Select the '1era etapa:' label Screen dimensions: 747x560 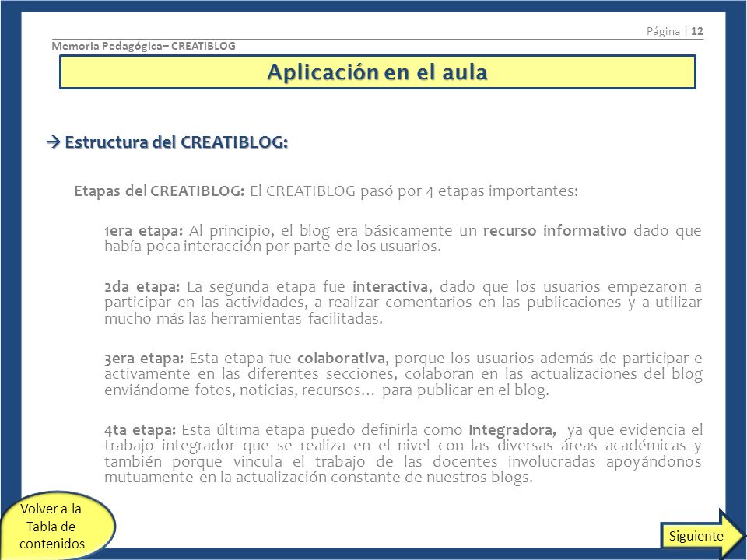pyautogui.click(x=143, y=230)
